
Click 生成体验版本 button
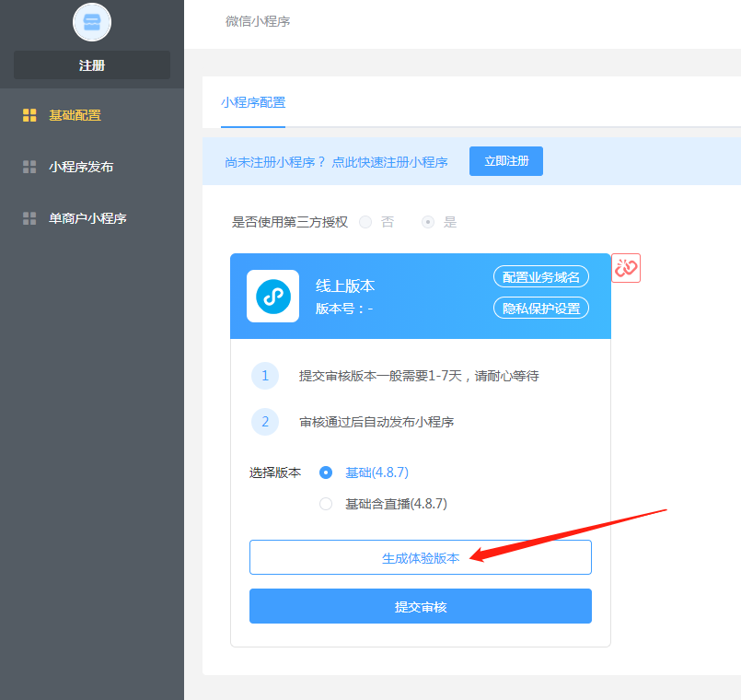(421, 557)
